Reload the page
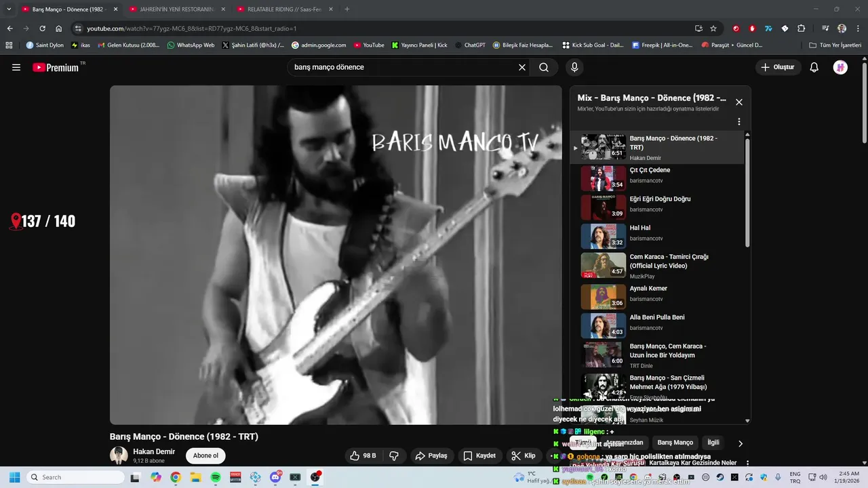Viewport: 868px width, 488px height. 42,28
